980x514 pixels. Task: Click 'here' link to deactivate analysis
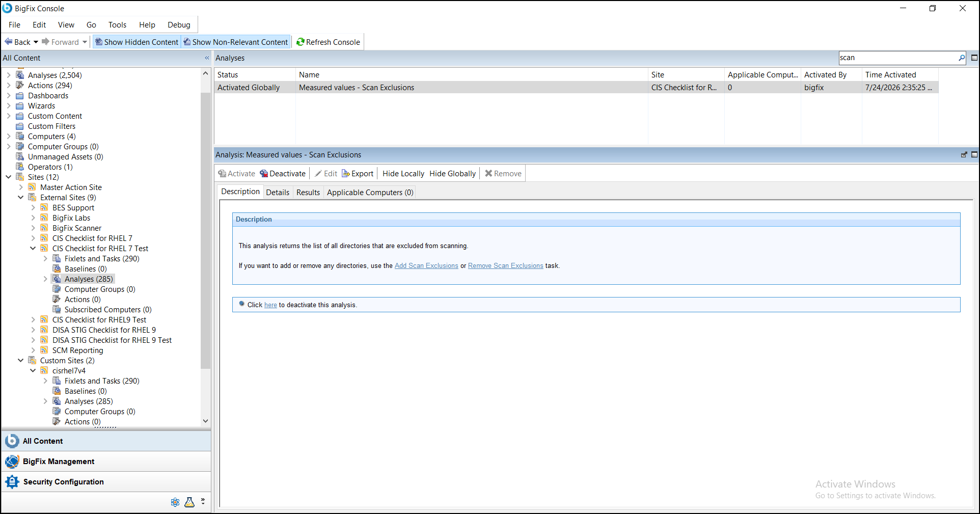click(270, 305)
